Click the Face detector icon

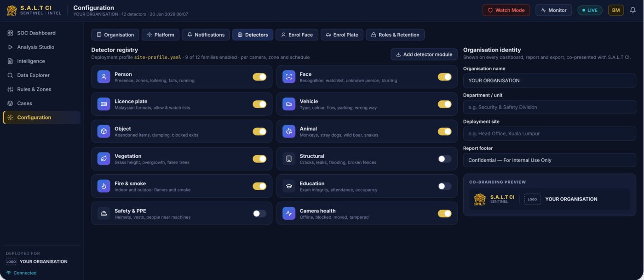point(289,77)
